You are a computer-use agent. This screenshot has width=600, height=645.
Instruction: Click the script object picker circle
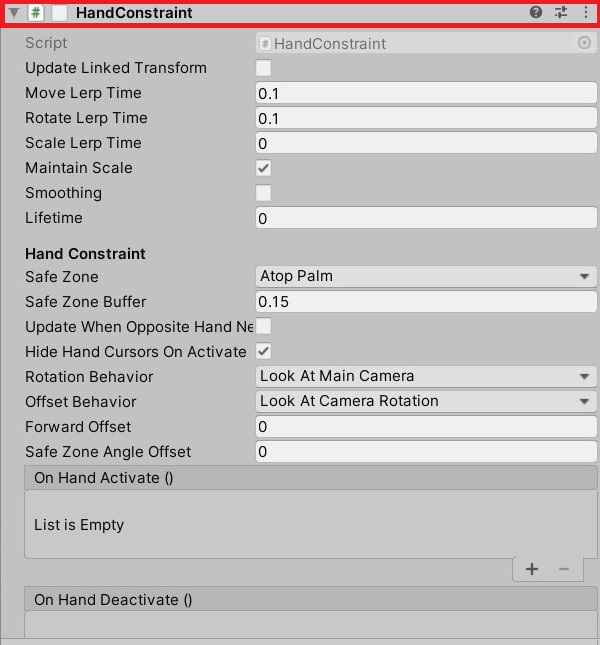tap(584, 43)
